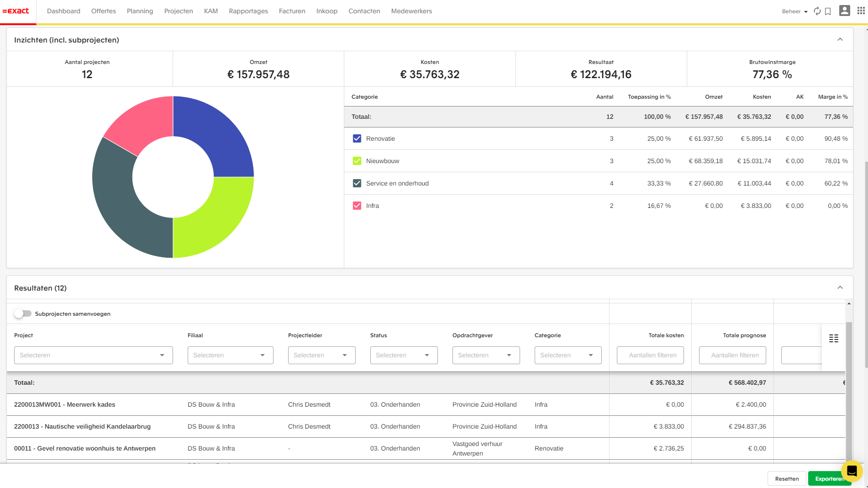Screen dimensions: 868x488
Task: Click the Exact logo
Action: tap(16, 11)
